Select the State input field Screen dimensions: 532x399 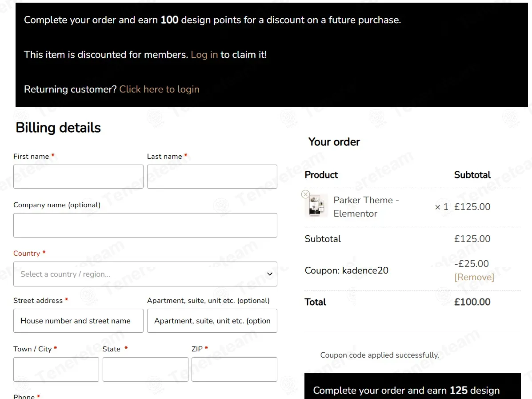click(x=145, y=369)
